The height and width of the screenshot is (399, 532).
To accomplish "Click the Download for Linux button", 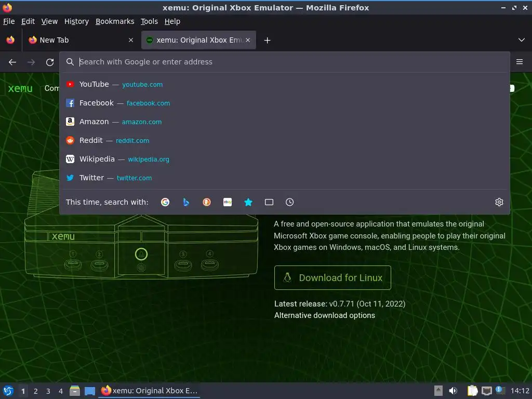I will pyautogui.click(x=332, y=277).
